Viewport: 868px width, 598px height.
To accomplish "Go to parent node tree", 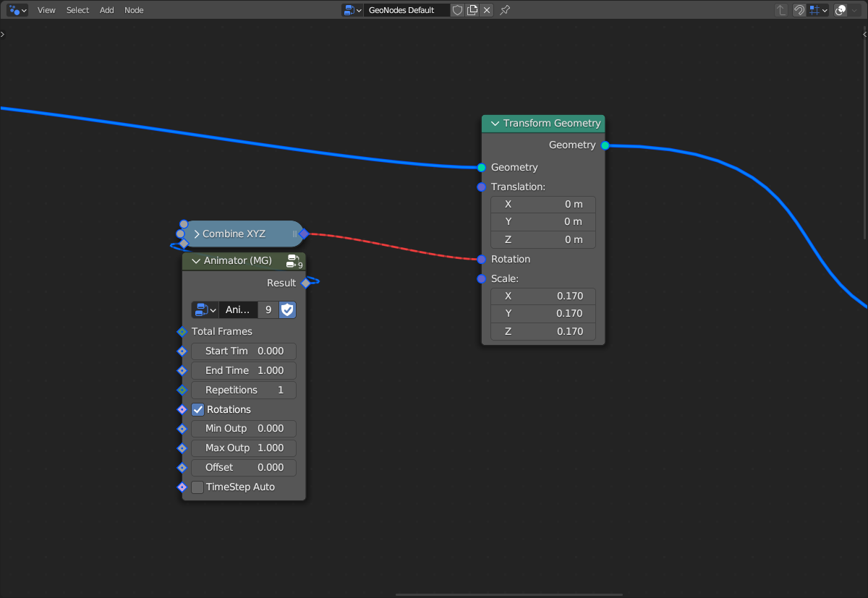I will (x=781, y=10).
